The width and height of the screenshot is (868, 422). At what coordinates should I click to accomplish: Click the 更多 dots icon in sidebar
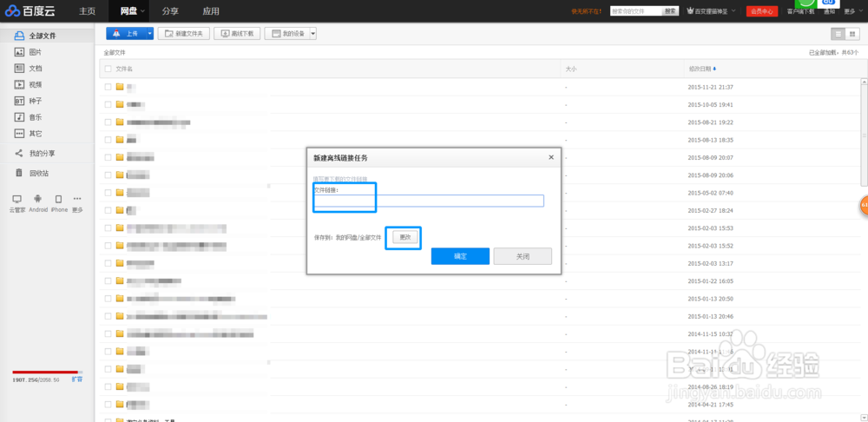click(77, 199)
